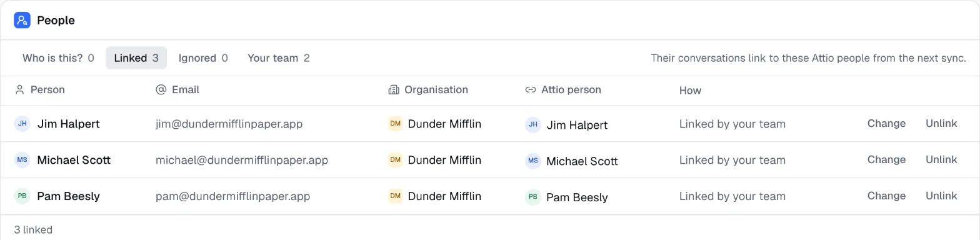Click the People panel title
The image size is (980, 240).
point(56,21)
